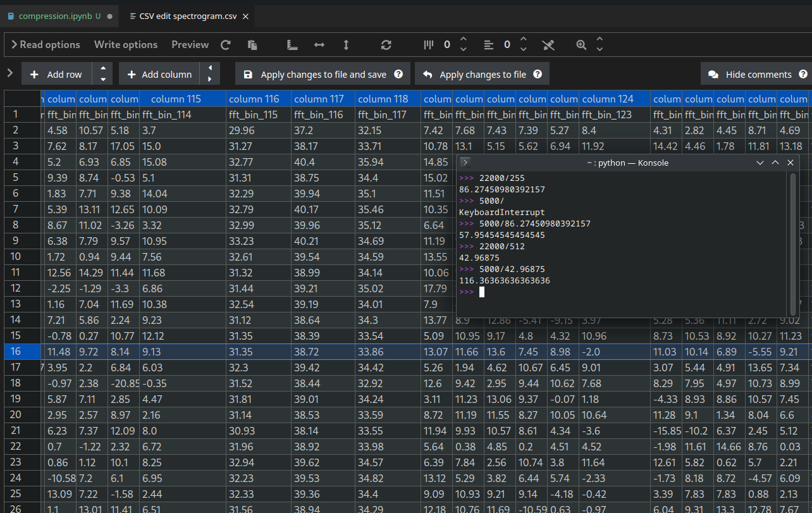
Task: Click the reload preview icon
Action: tap(226, 45)
